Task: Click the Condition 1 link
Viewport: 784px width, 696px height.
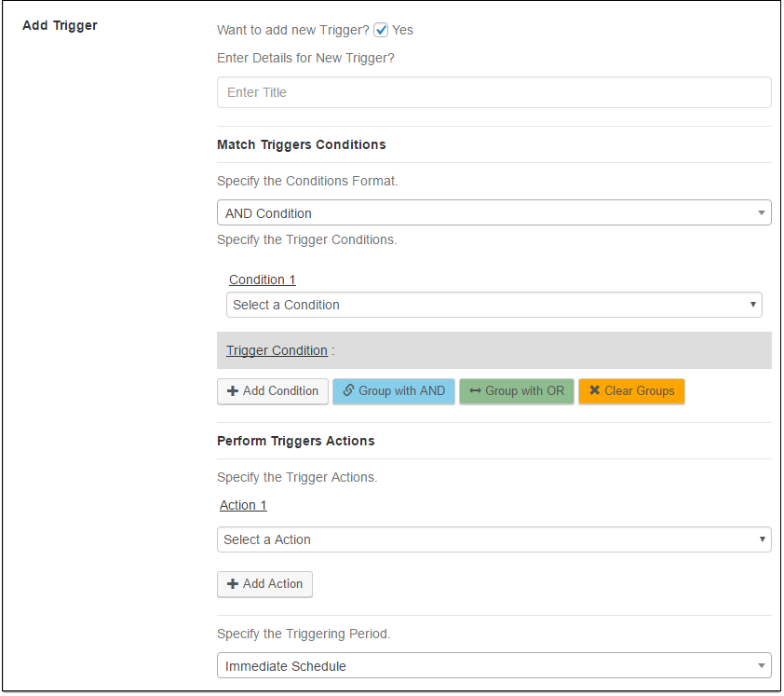Action: click(x=262, y=280)
